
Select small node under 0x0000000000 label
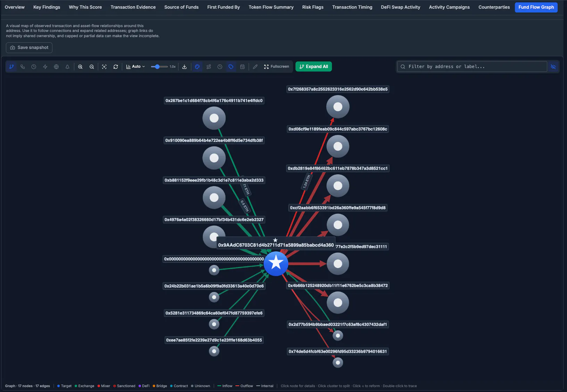coord(214,270)
